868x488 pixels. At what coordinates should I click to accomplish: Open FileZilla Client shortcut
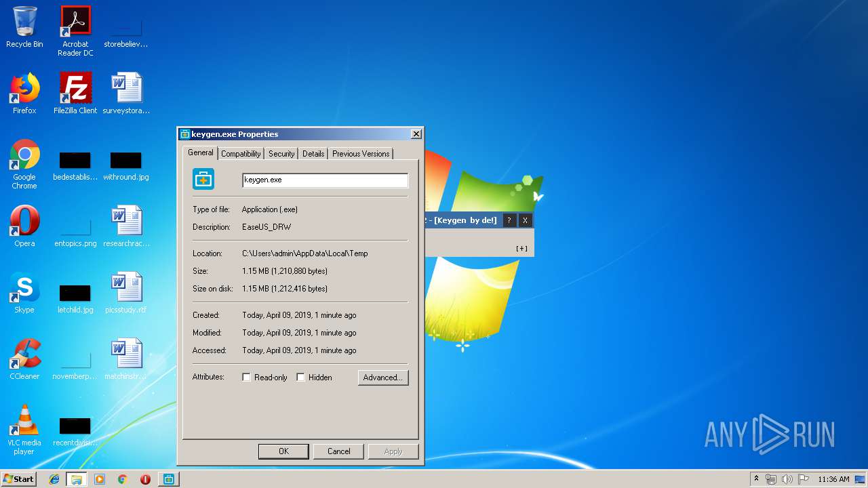(x=75, y=94)
